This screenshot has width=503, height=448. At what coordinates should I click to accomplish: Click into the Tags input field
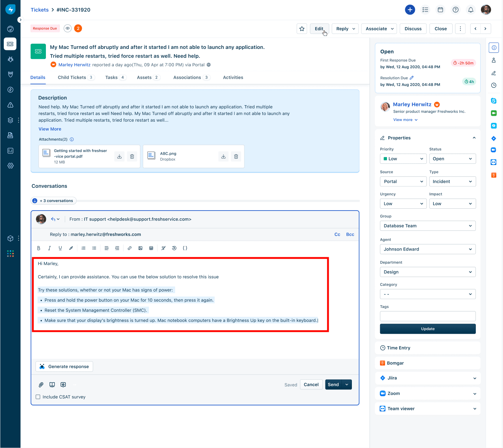428,316
